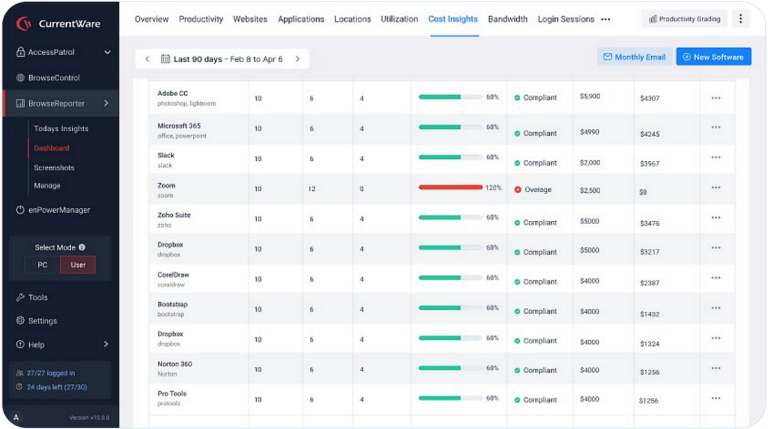This screenshot has width=768, height=429.
Task: Go to previous date range arrow
Action: point(147,59)
